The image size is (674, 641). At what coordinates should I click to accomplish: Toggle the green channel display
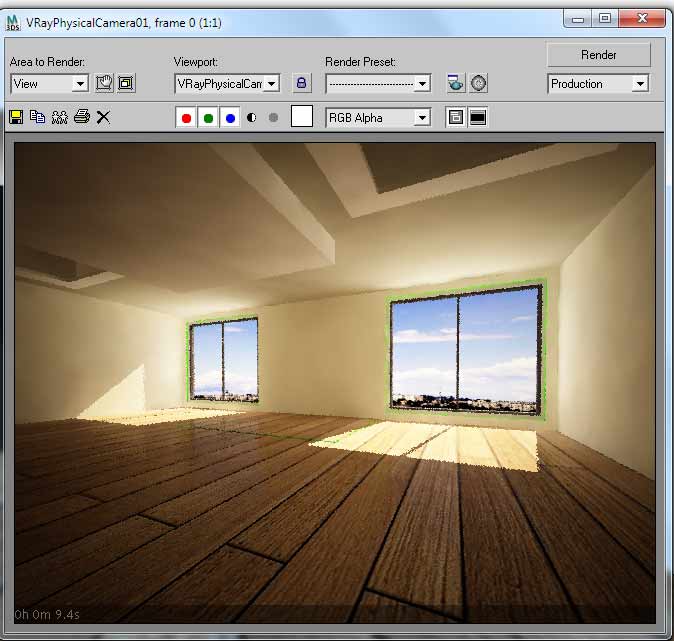(208, 118)
